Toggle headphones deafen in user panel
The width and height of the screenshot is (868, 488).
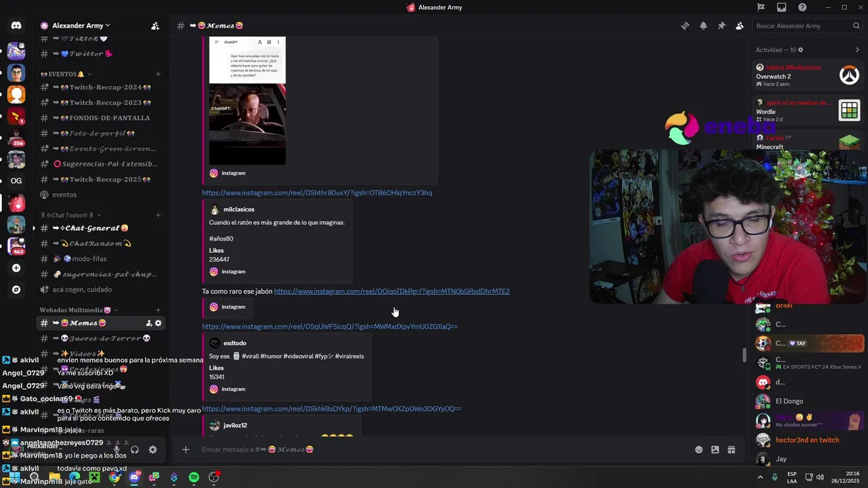point(135,449)
